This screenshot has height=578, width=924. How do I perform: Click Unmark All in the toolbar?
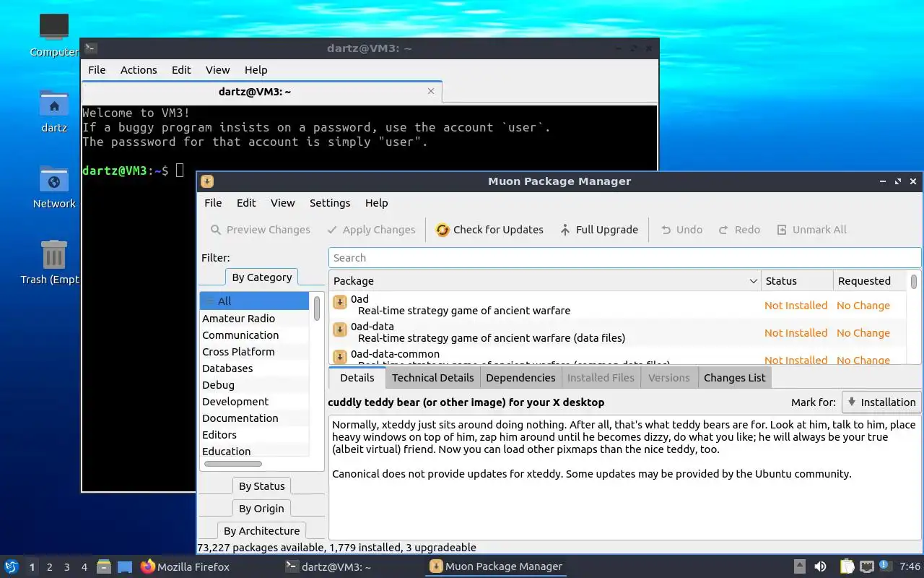point(811,230)
